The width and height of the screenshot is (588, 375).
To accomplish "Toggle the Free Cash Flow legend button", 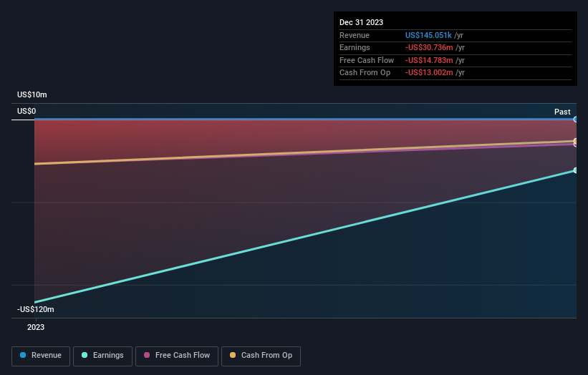I will [177, 356].
